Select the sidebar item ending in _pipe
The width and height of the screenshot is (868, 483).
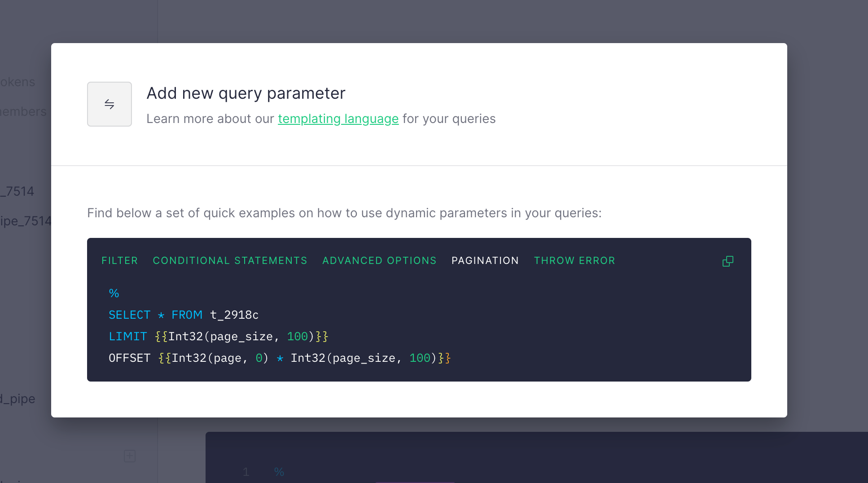click(18, 399)
